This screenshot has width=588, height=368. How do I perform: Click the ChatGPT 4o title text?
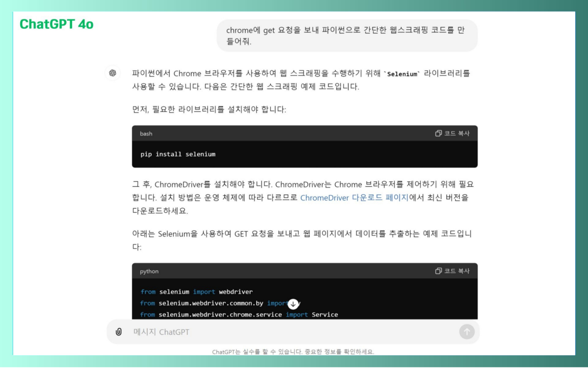(57, 24)
